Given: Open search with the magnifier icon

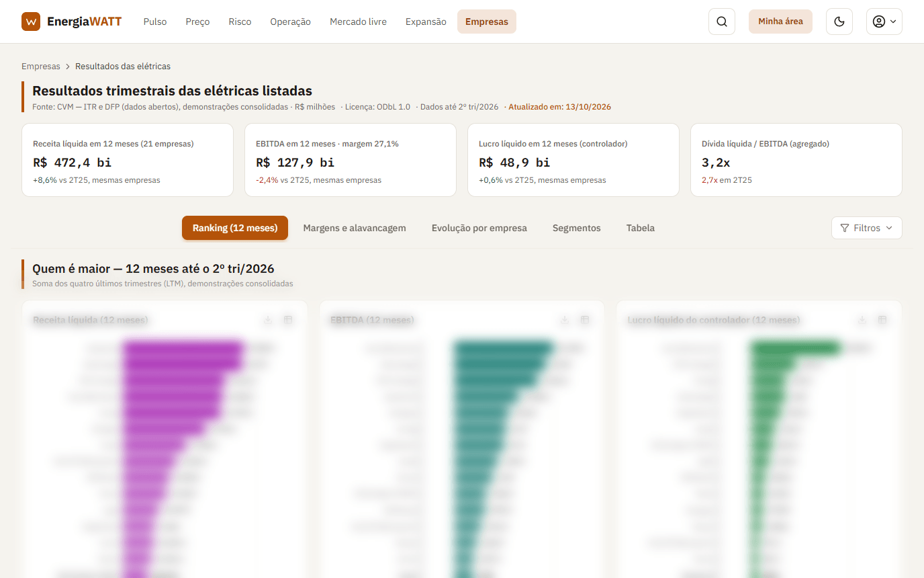Looking at the screenshot, I should point(722,22).
